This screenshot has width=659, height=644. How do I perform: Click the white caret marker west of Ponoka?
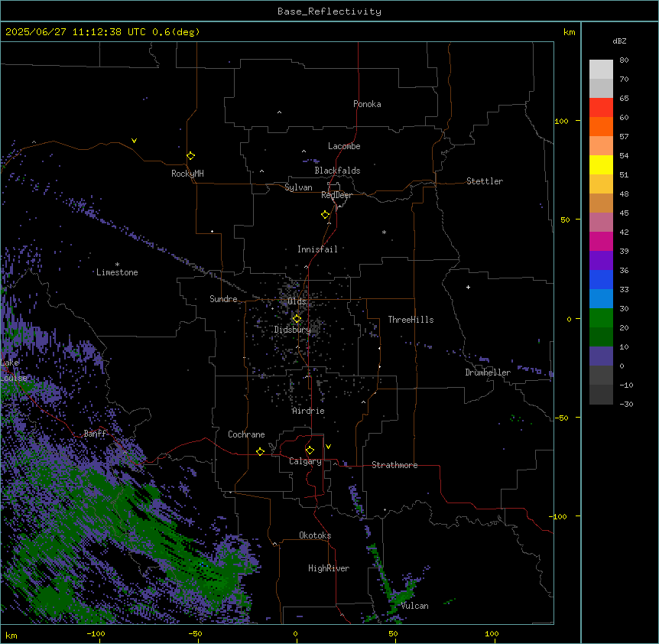[280, 112]
